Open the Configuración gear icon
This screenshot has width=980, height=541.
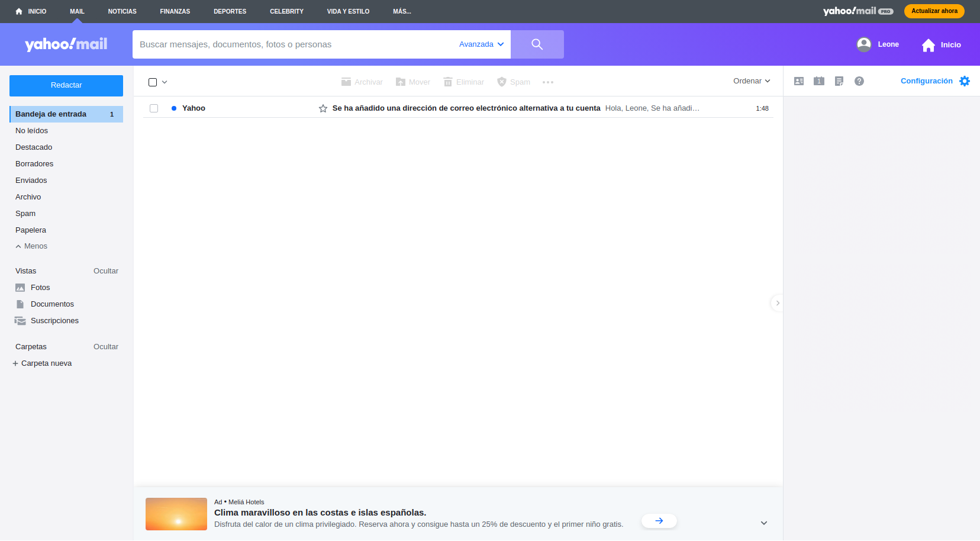coord(965,81)
